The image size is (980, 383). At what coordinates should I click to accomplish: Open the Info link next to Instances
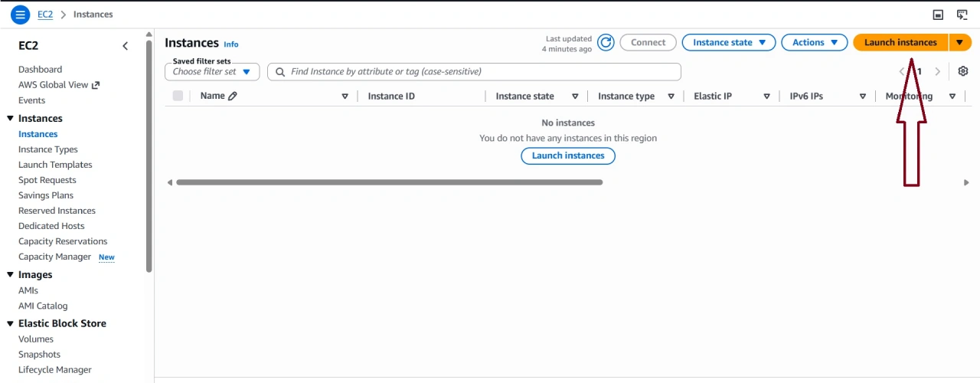231,44
